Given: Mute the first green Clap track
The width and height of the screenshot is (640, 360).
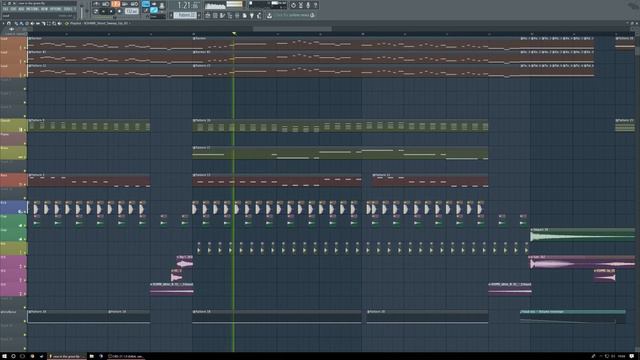Looking at the screenshot, I should click(x=24, y=225).
